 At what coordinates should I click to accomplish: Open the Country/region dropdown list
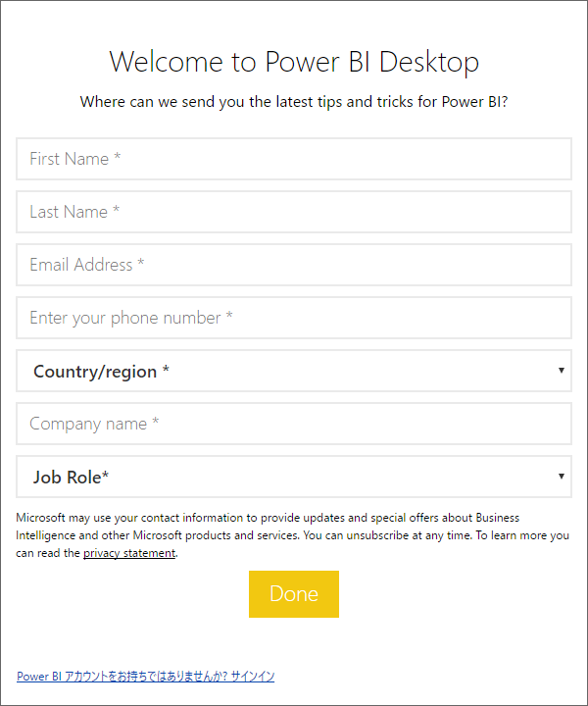(294, 371)
